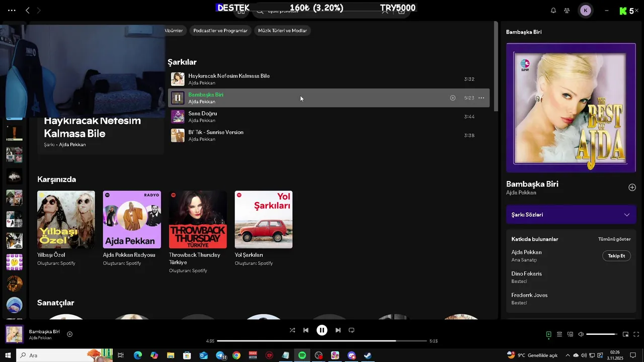Click the 3:44 duration text

pos(469,117)
